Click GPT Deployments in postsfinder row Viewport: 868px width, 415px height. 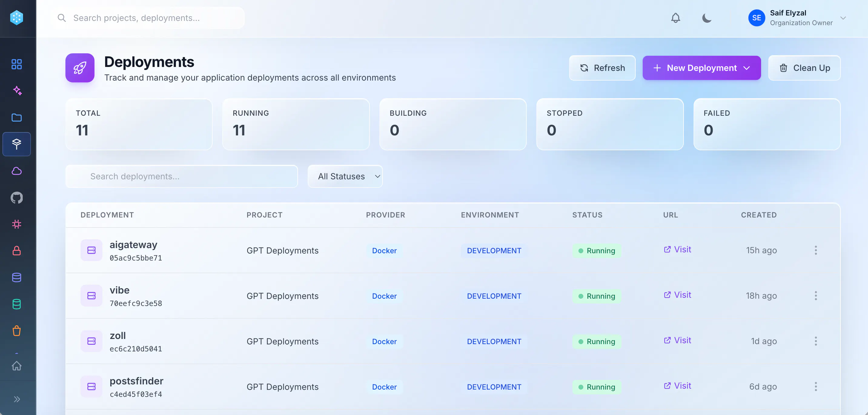tap(282, 387)
